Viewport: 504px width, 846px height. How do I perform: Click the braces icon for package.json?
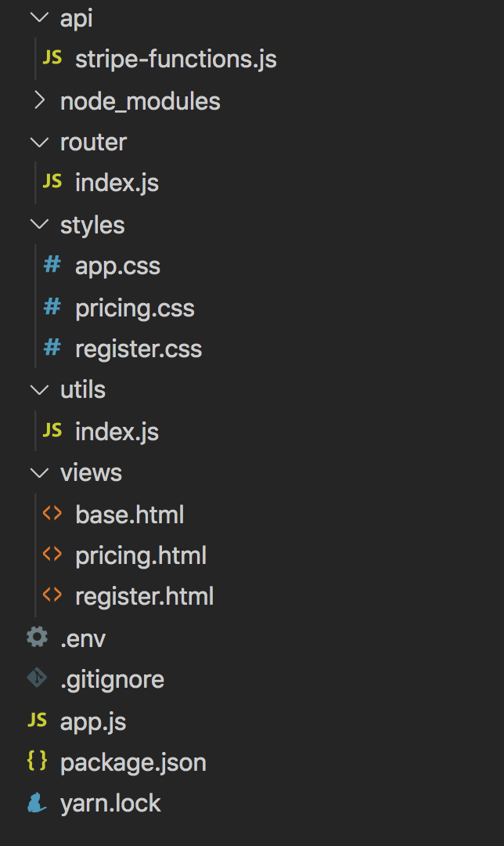(37, 761)
